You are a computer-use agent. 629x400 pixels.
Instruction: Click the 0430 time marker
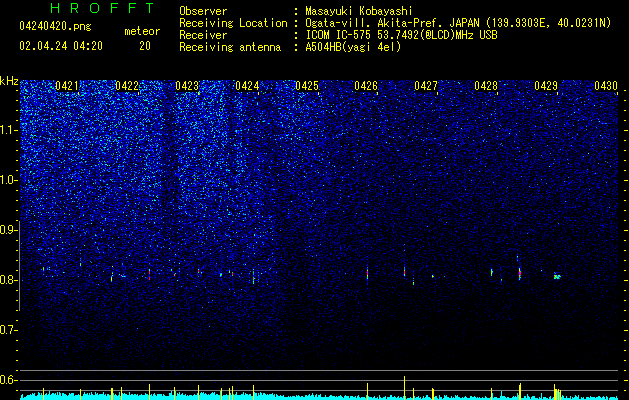(x=606, y=86)
